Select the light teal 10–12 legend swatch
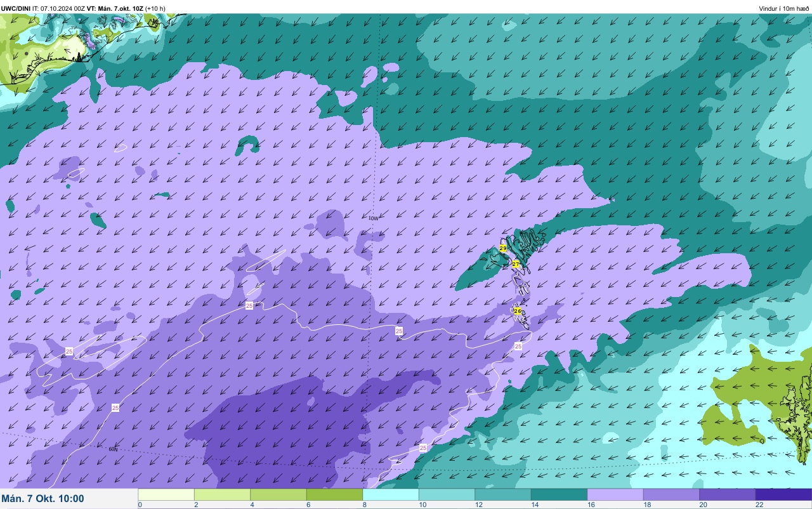812x509 pixels. [447, 494]
